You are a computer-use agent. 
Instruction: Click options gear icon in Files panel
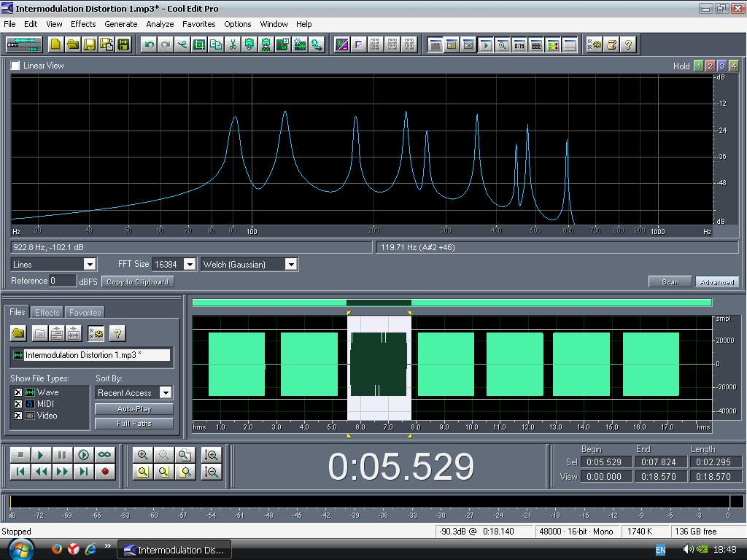(x=96, y=332)
